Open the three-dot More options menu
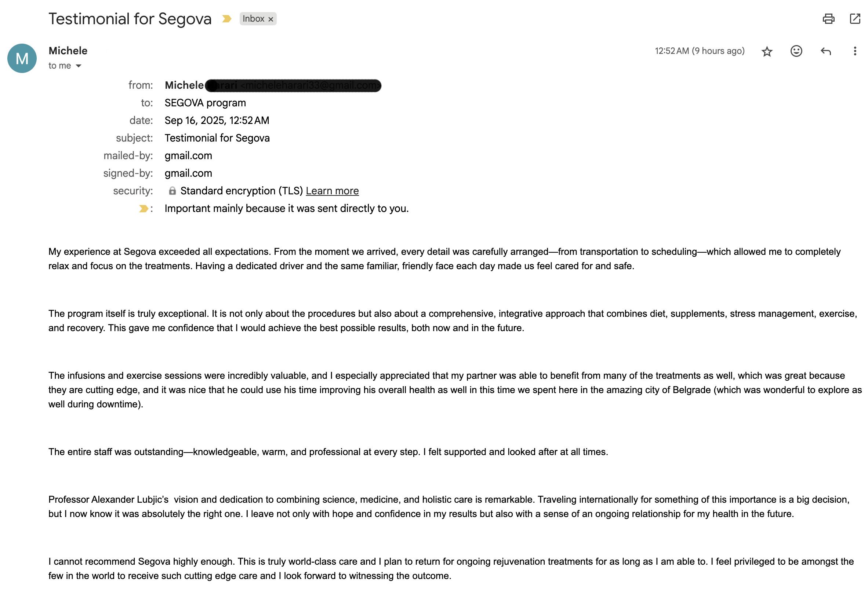The width and height of the screenshot is (868, 612). (855, 51)
